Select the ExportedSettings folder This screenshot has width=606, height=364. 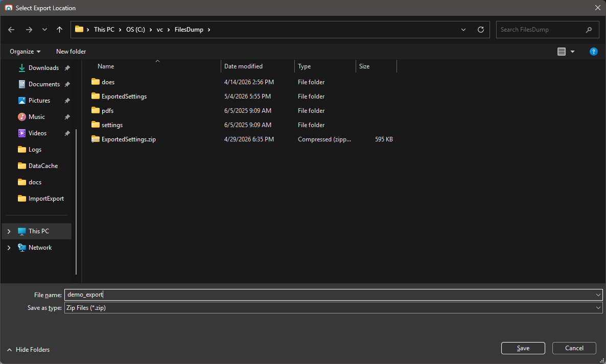coord(124,96)
